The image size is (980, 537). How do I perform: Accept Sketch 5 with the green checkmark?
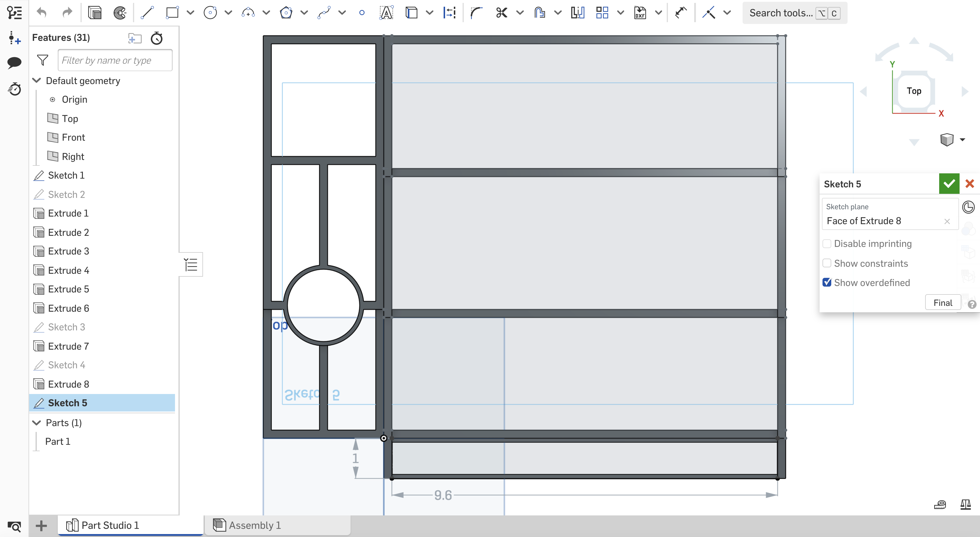[949, 184]
